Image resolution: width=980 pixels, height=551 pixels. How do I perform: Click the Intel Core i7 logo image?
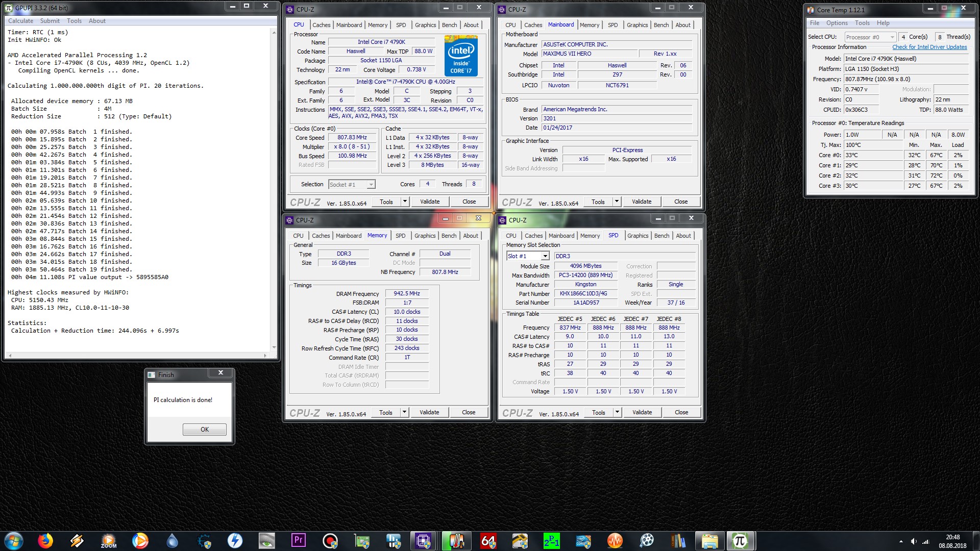point(461,56)
